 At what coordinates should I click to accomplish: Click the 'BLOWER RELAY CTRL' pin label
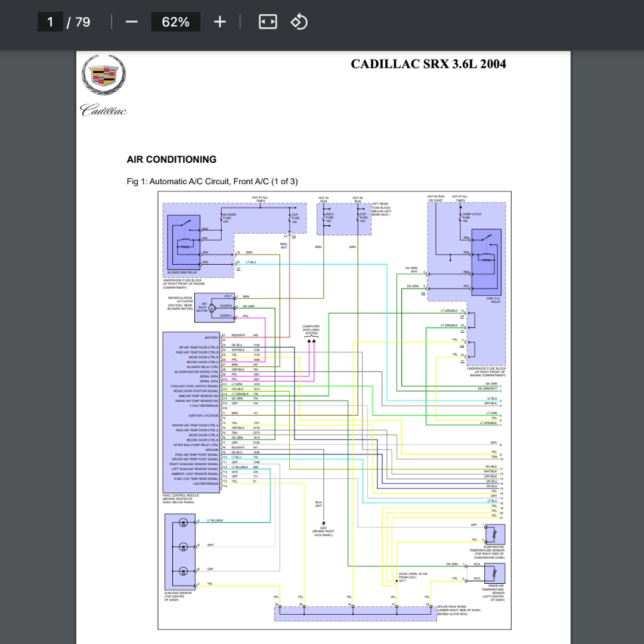click(x=203, y=367)
